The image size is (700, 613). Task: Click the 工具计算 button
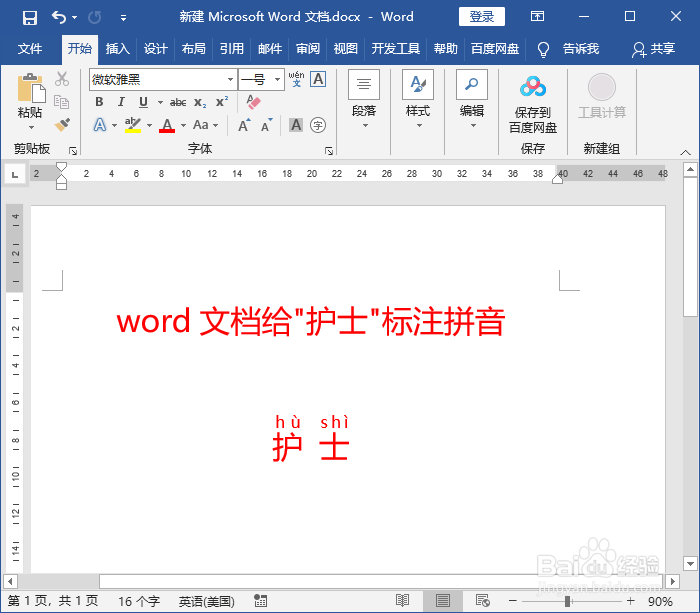(602, 96)
